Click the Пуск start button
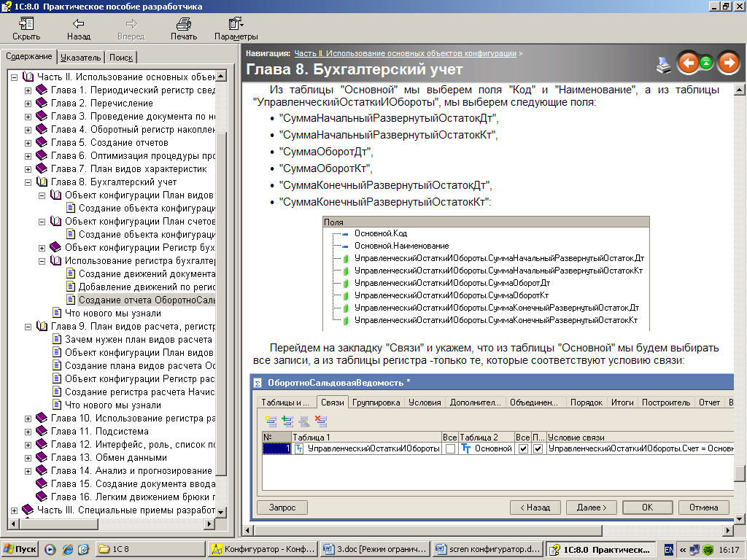 (20, 549)
